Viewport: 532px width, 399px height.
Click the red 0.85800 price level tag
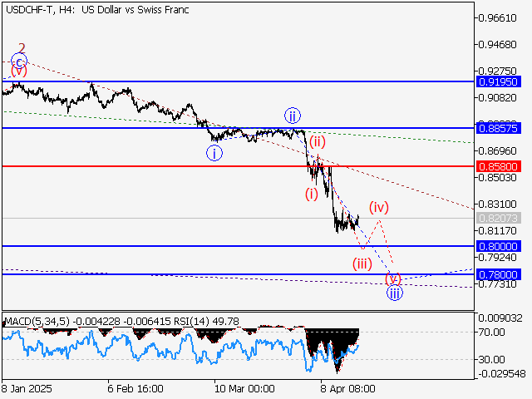pyautogui.click(x=499, y=166)
